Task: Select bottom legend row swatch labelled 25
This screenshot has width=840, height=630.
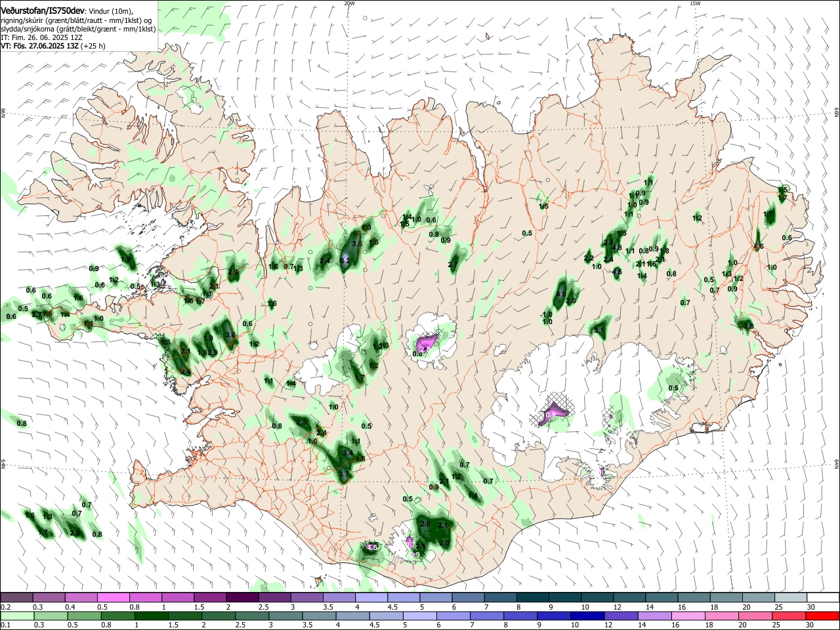Action: [789, 616]
